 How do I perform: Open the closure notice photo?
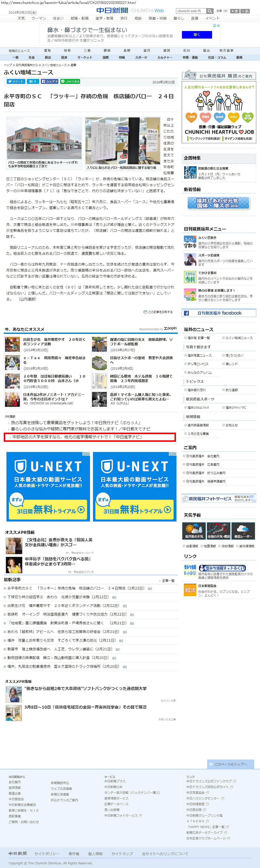123,141
